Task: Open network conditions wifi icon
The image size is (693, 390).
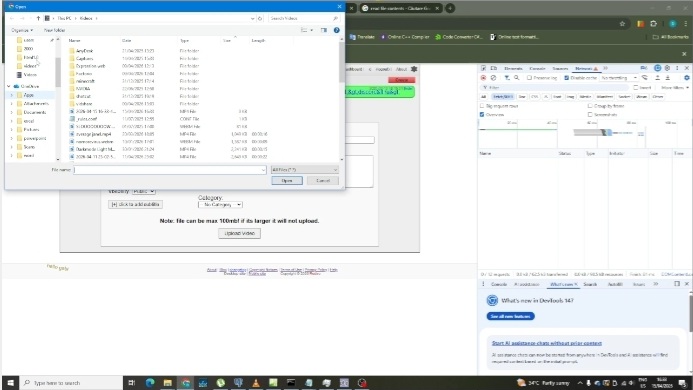Action: pyautogui.click(x=645, y=78)
